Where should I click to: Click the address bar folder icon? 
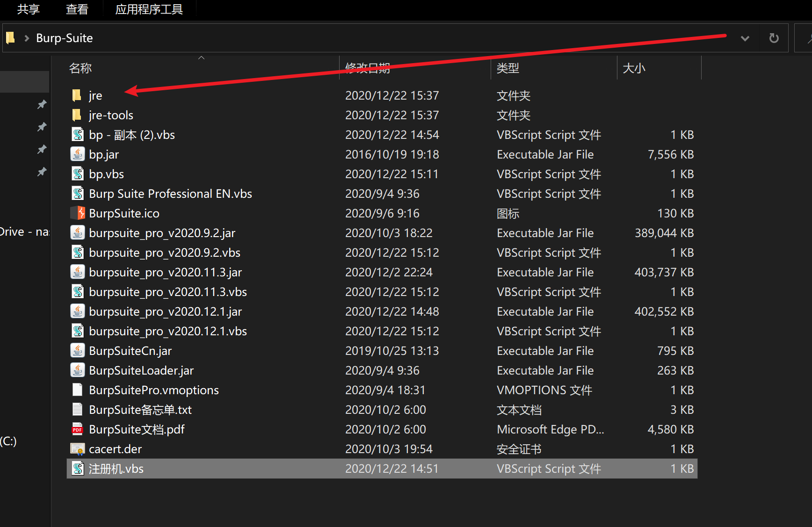tap(10, 37)
